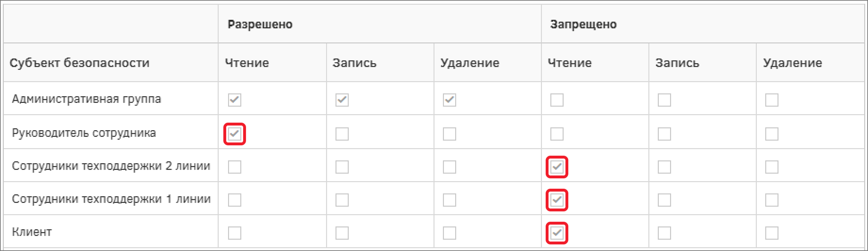The image size is (868, 251).
Task: Enable forbidden Удаление for техподдержки 1 линии
Action: (x=772, y=200)
